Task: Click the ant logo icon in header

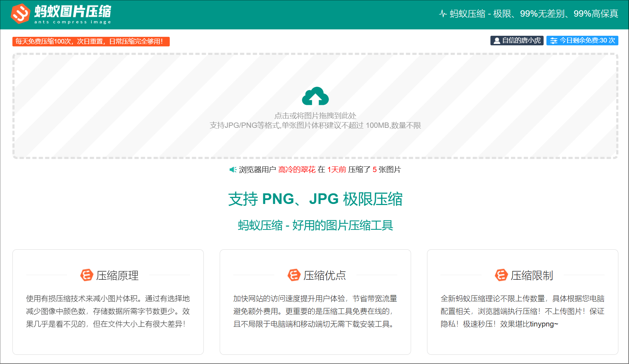Action: [x=20, y=14]
